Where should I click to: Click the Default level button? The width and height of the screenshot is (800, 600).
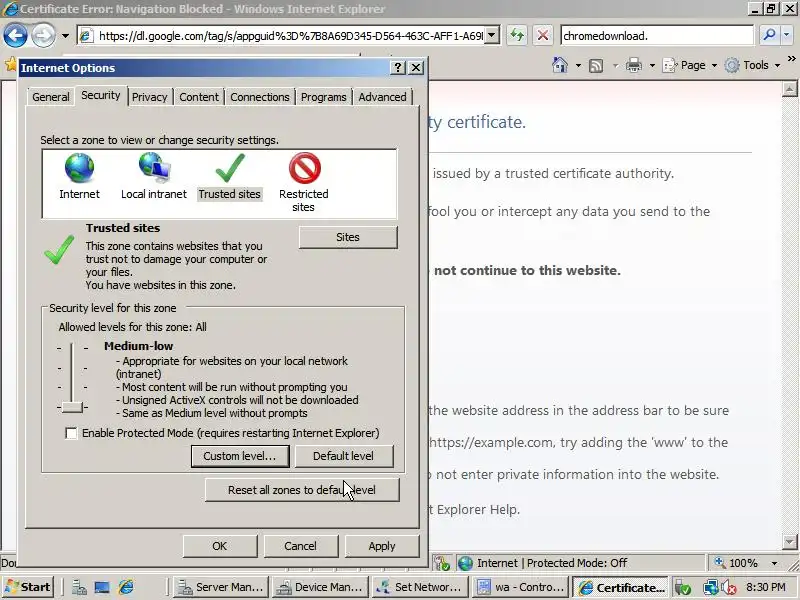coord(343,456)
